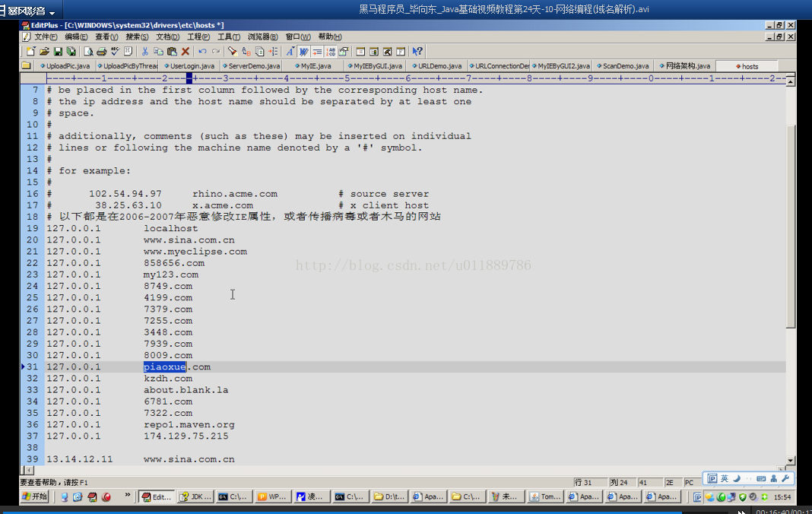Viewport: 812px width, 514px height.
Task: Click the Copy toolbar icon
Action: point(158,51)
